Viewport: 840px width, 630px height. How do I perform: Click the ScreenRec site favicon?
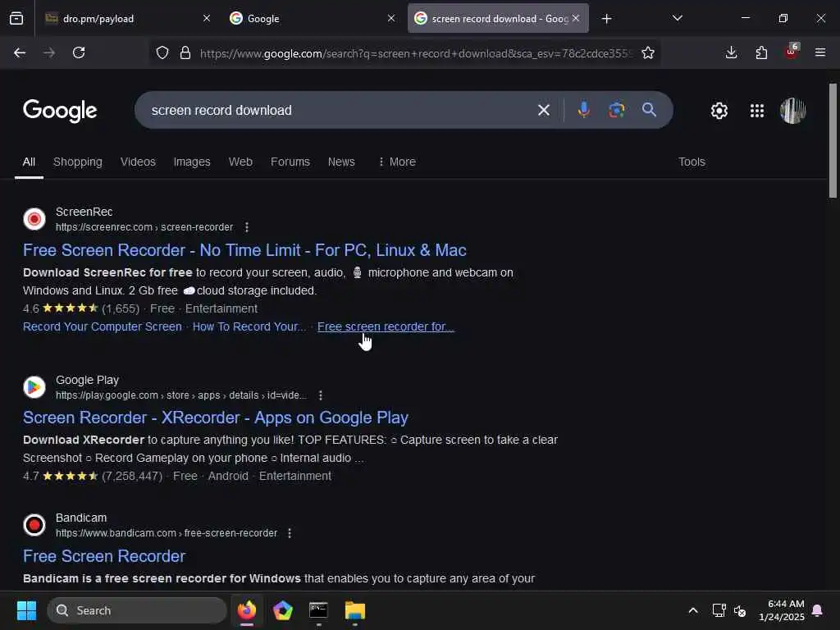pyautogui.click(x=34, y=219)
